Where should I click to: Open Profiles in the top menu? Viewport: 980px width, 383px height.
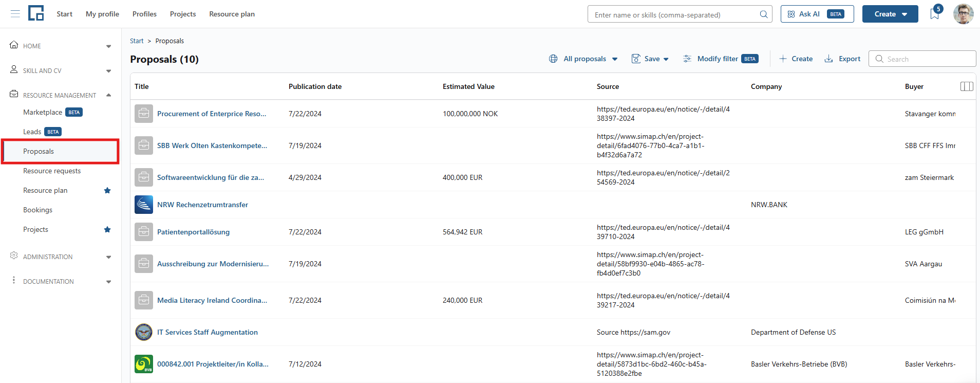click(x=144, y=14)
